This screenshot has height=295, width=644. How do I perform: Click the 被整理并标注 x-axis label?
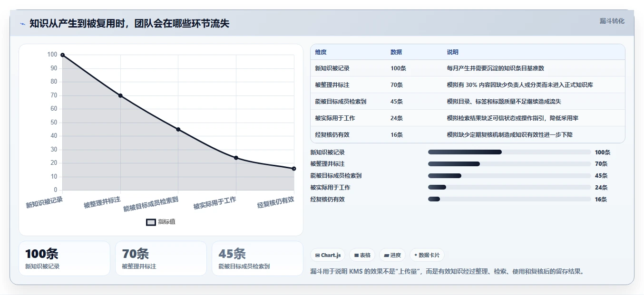point(102,202)
